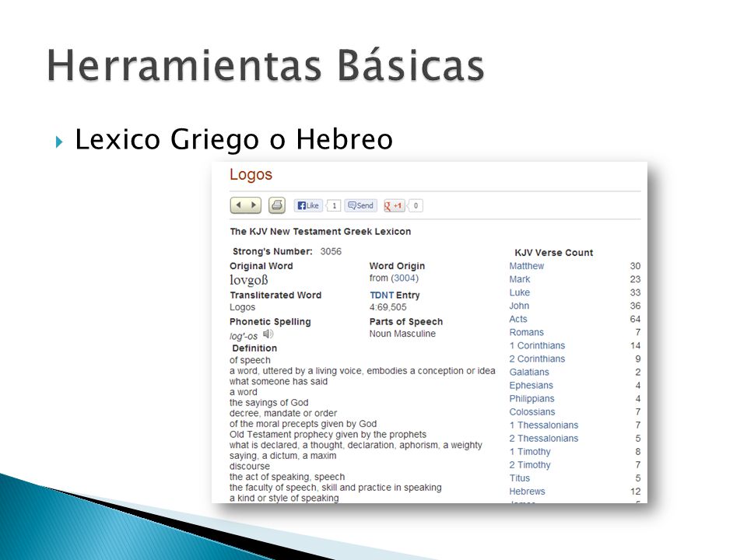This screenshot has height=560, width=747.
Task: Open the Matthew verse link
Action: click(x=527, y=266)
